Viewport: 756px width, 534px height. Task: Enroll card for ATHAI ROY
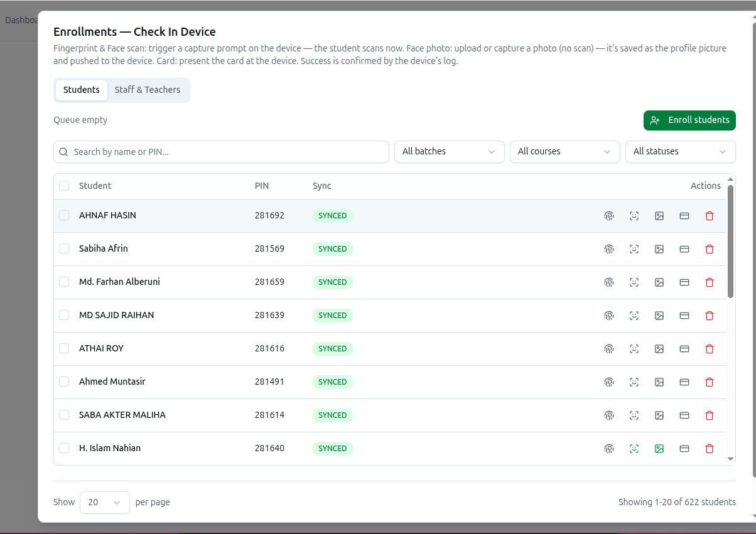684,349
